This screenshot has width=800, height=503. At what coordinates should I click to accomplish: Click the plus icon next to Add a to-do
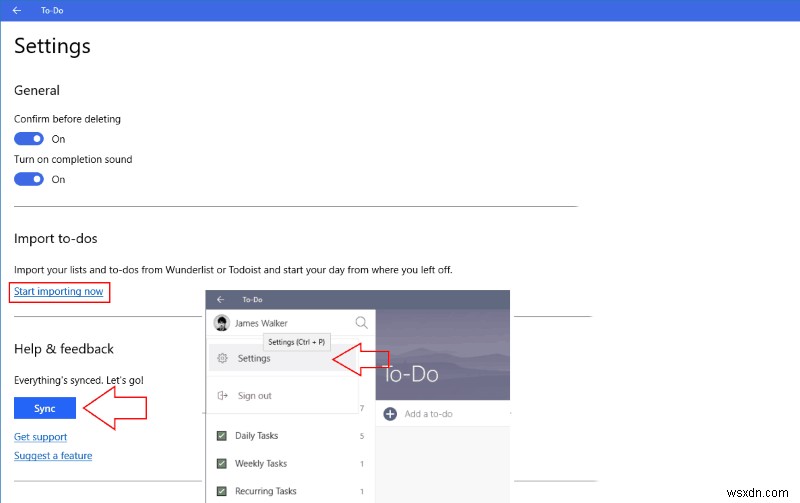click(x=390, y=414)
